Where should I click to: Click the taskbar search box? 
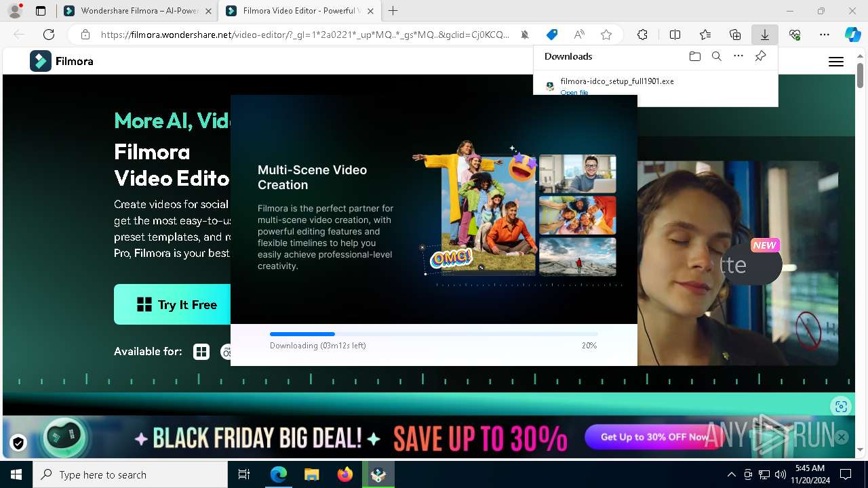click(x=130, y=474)
